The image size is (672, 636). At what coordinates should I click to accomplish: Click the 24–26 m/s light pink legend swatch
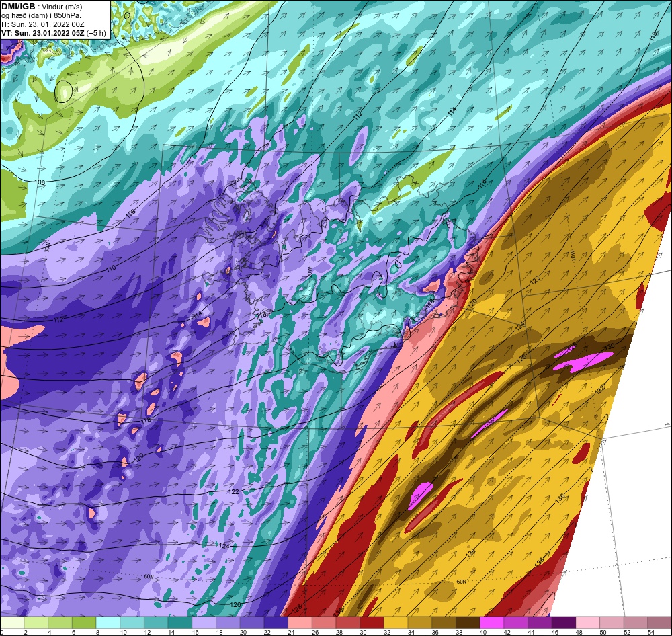300,623
